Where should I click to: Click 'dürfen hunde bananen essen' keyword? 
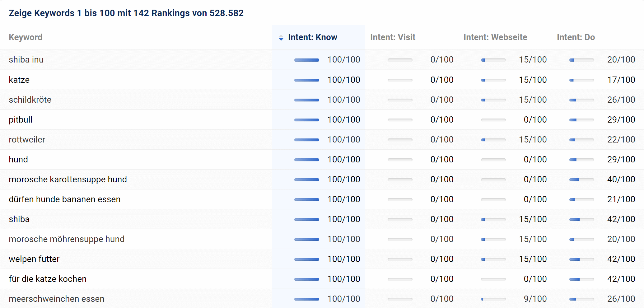pyautogui.click(x=65, y=199)
